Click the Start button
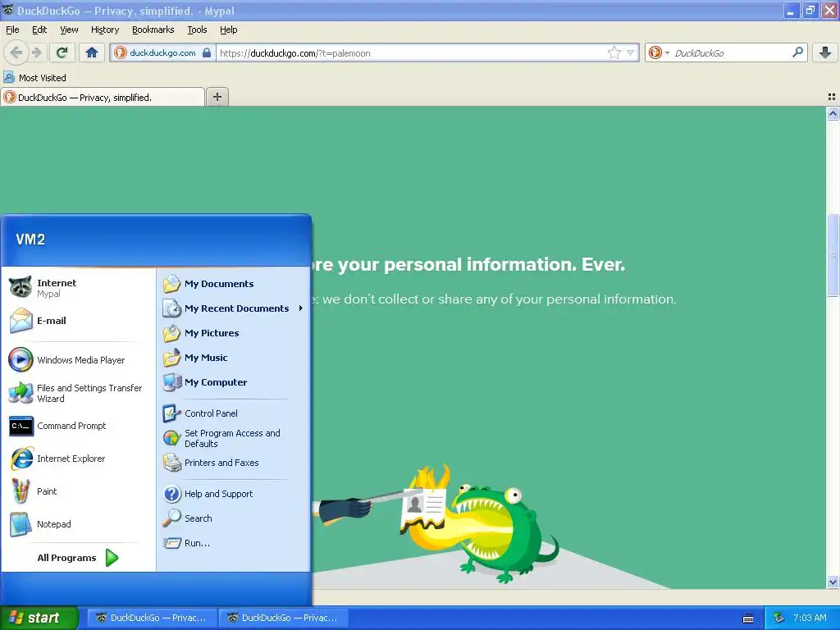The width and height of the screenshot is (840, 630). [x=39, y=618]
